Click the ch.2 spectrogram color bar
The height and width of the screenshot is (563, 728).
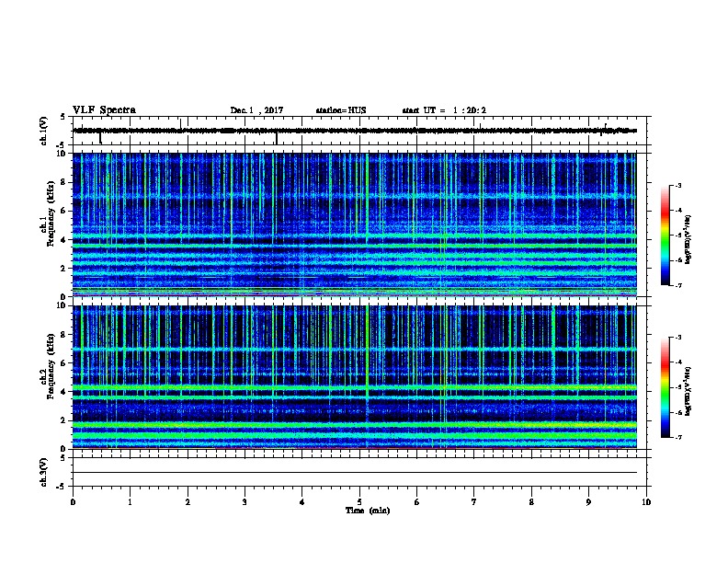[x=665, y=387]
